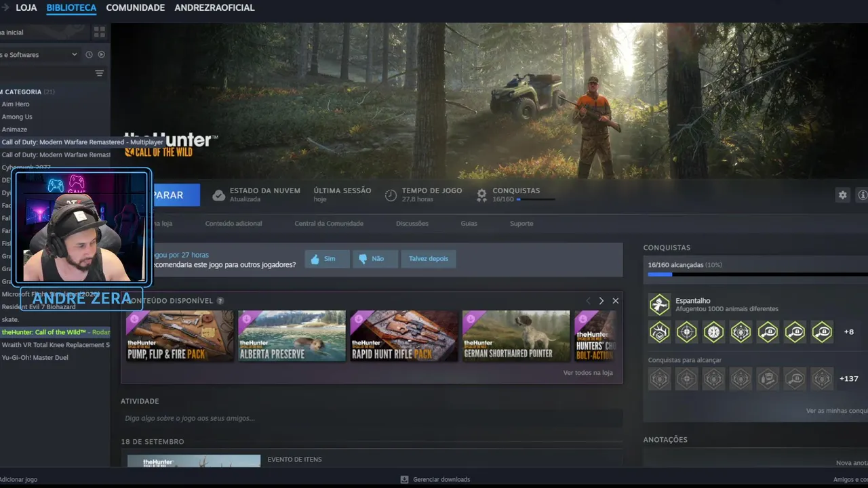Click the help icon beside Conteúdo Disponível

[220, 301]
